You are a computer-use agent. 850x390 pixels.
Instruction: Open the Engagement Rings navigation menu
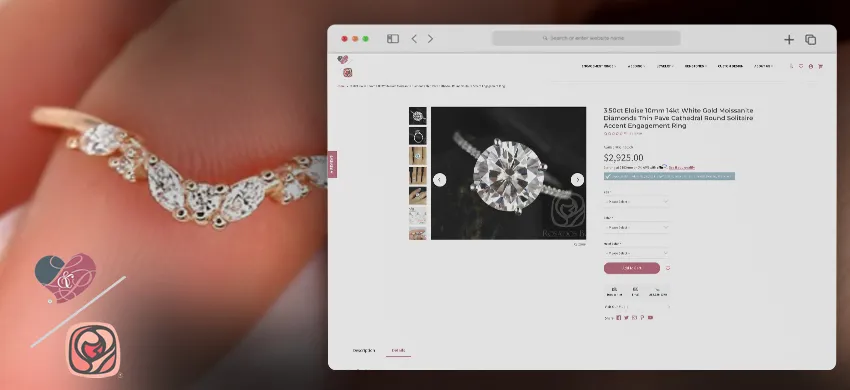598,66
